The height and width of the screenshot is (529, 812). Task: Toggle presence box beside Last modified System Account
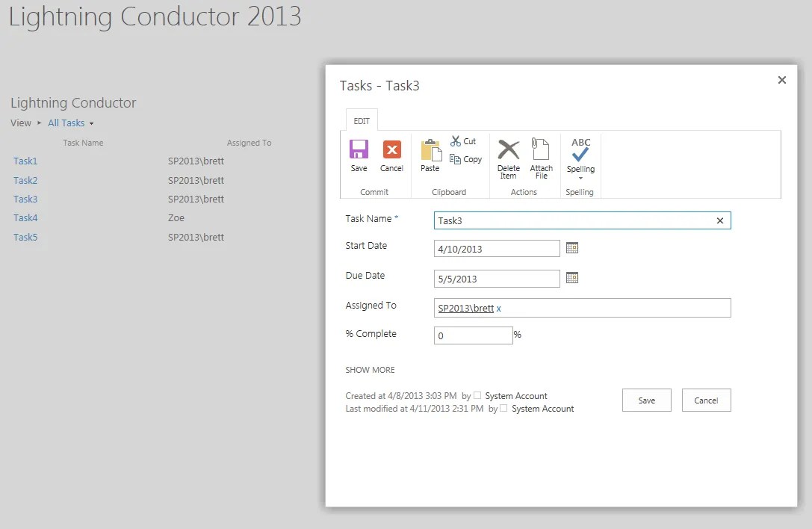(x=503, y=408)
